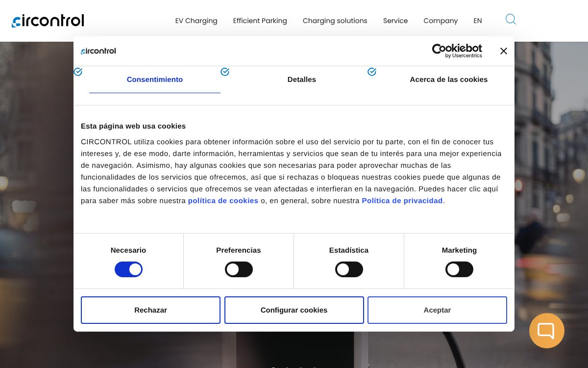
Task: Open the Charging solutions menu
Action: (x=335, y=21)
